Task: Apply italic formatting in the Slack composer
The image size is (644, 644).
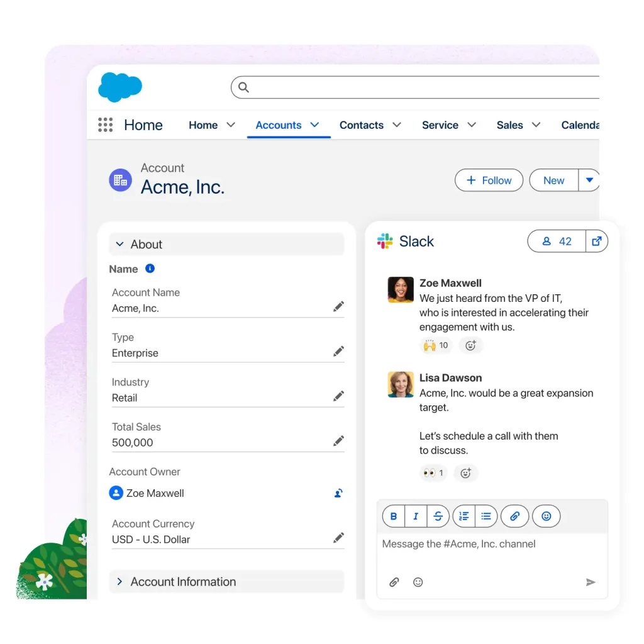Action: click(x=415, y=516)
